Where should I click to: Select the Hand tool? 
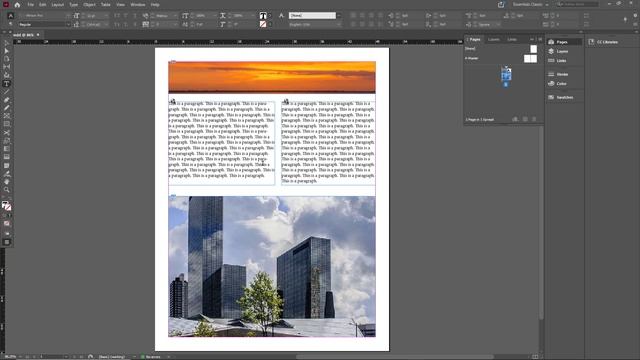(x=7, y=182)
